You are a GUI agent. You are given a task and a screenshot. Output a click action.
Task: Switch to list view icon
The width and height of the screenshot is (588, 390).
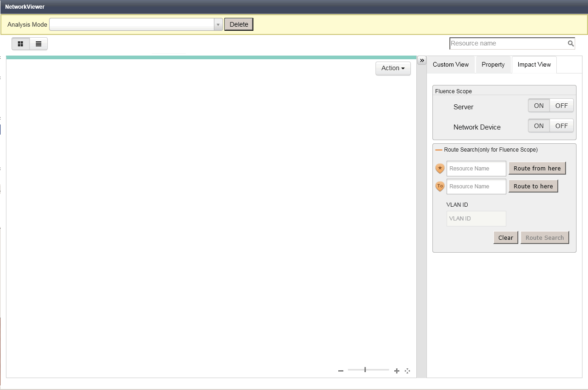click(x=39, y=44)
